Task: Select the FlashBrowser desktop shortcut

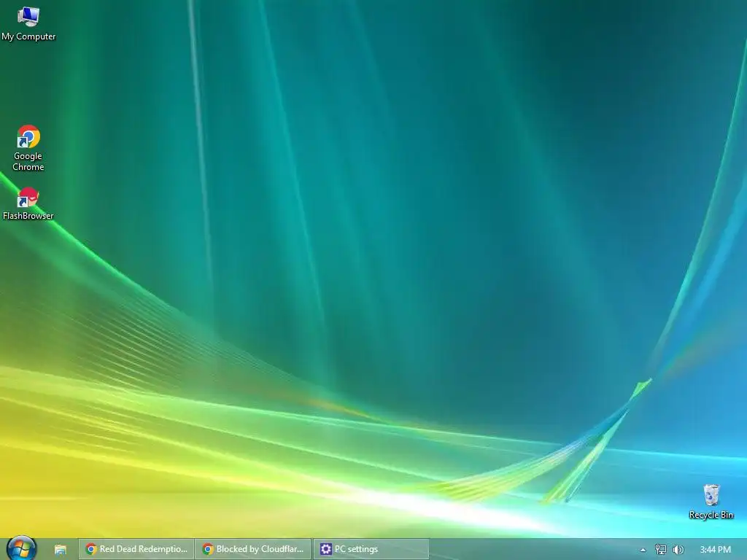Action: point(28,204)
